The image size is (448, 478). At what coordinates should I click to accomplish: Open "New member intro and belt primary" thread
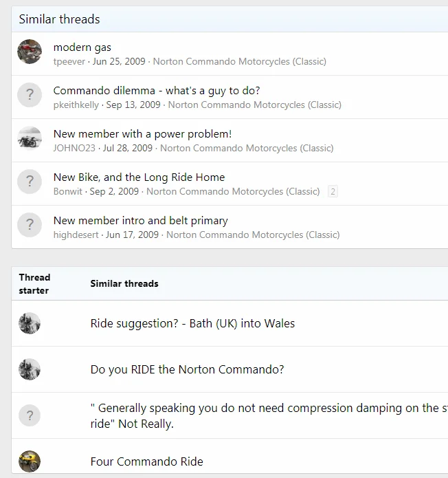(x=140, y=221)
